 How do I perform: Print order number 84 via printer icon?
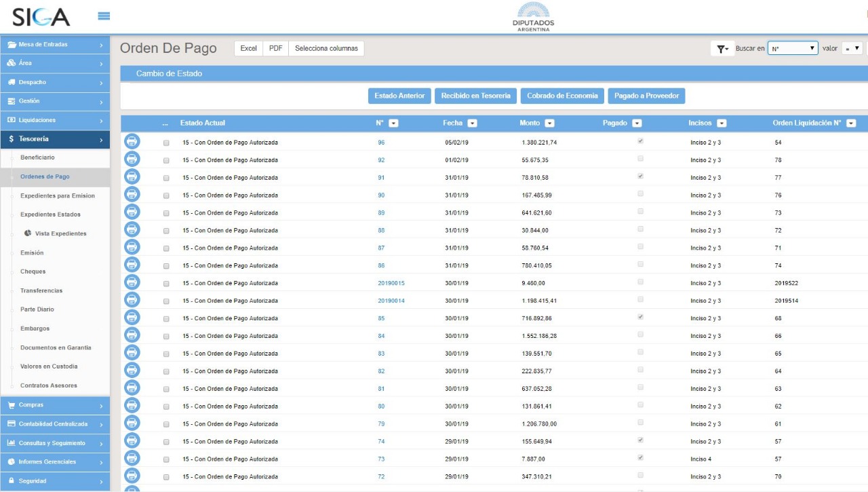point(132,335)
